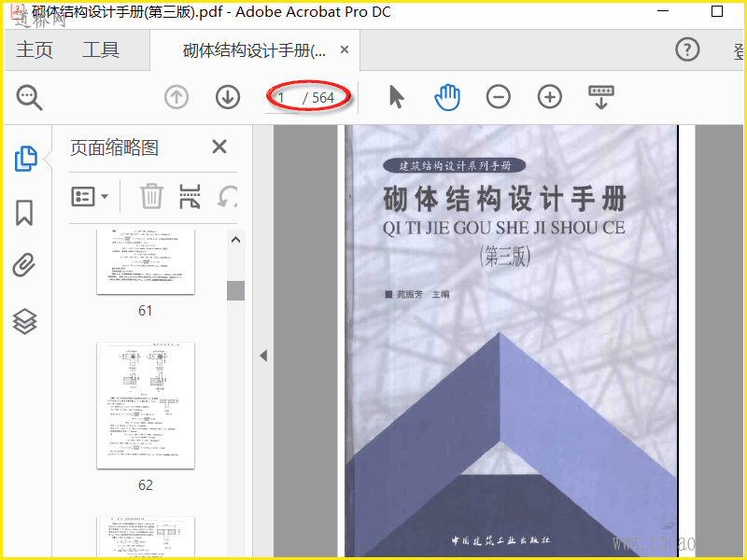
Task: Click the 页面缩略图 panel title
Action: pos(114,147)
